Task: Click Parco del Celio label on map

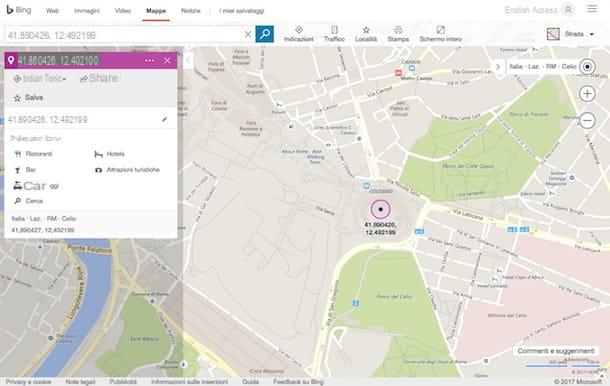Action: (x=394, y=297)
